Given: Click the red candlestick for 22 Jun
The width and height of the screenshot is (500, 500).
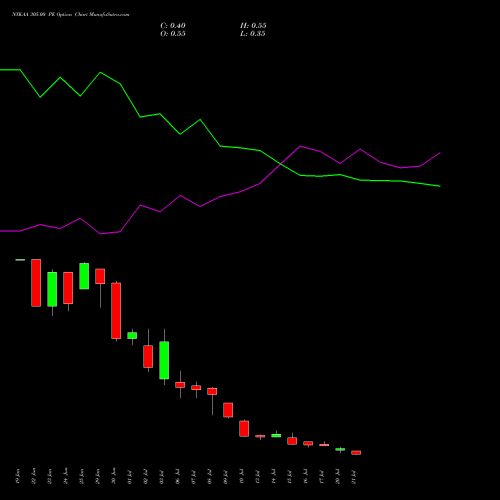Looking at the screenshot, I should click(36, 283).
